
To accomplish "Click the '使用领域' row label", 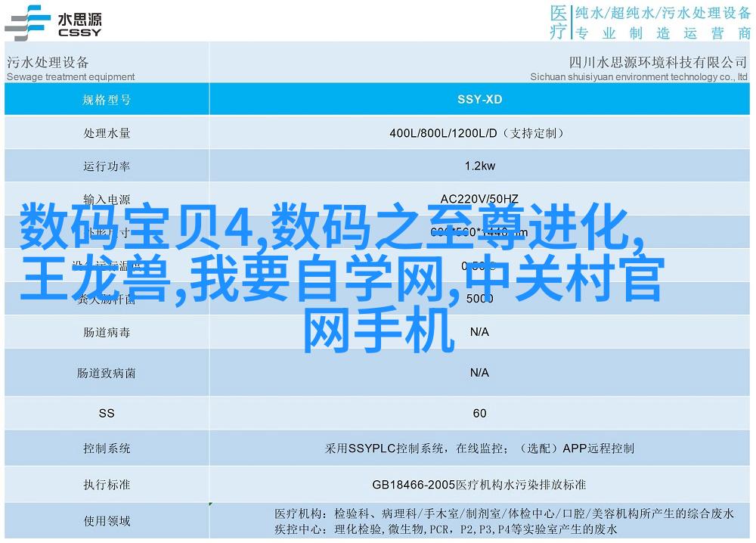I will pyautogui.click(x=107, y=521).
